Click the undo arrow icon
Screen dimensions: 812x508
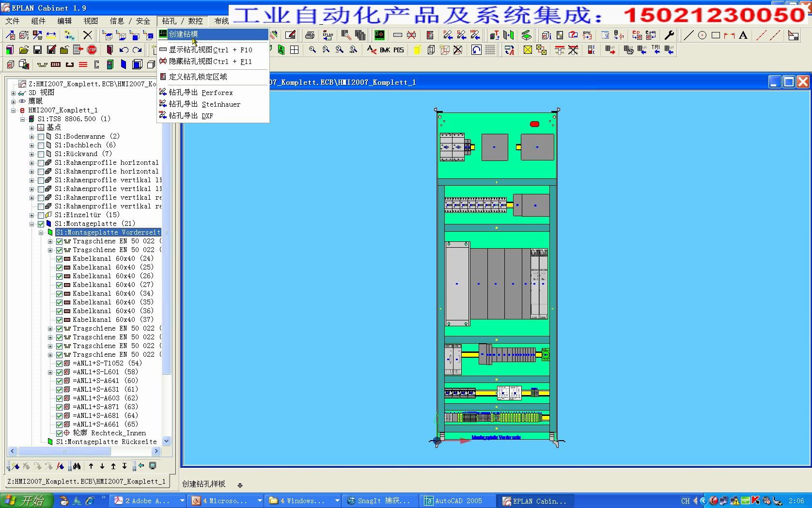[124, 50]
